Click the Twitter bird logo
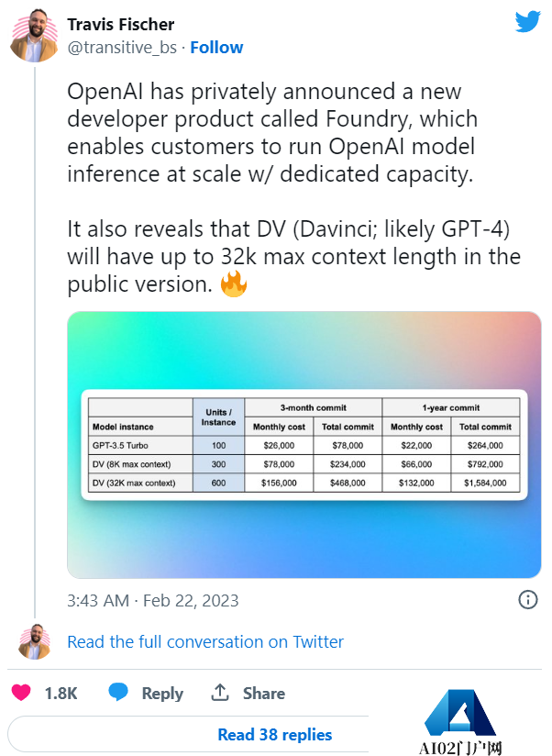 pyautogui.click(x=527, y=21)
